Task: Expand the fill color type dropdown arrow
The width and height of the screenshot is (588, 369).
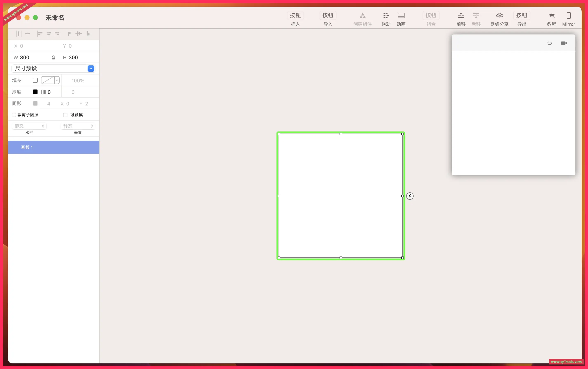Action: tap(57, 80)
